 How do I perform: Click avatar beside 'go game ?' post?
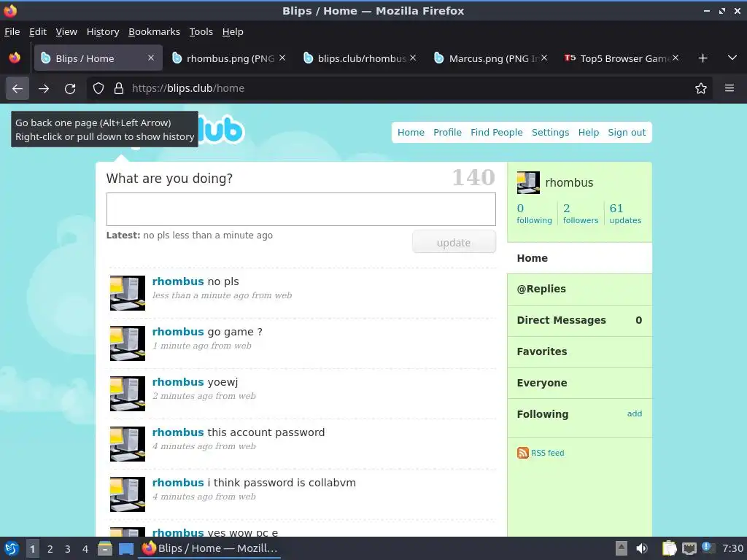click(127, 343)
